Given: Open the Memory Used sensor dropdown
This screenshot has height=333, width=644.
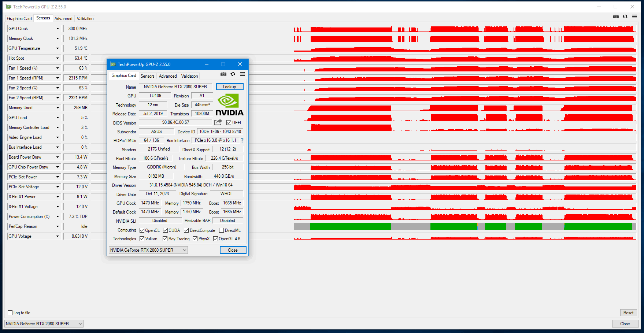Looking at the screenshot, I should (58, 108).
